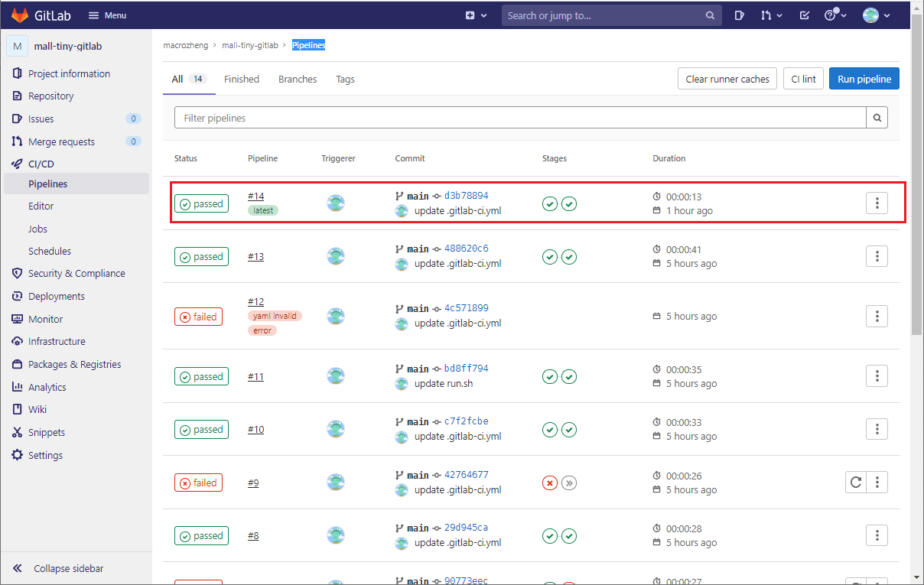
Task: Click the filter search magnifier button
Action: pyautogui.click(x=877, y=118)
